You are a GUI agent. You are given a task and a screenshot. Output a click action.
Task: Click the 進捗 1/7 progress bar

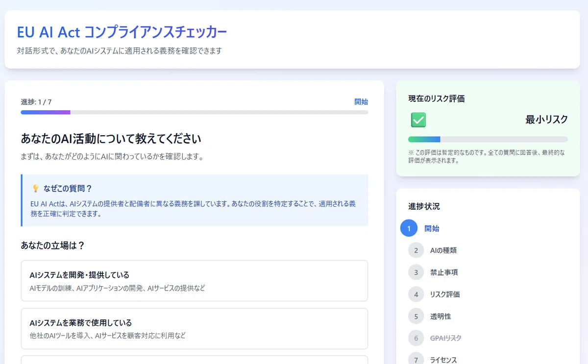click(x=195, y=112)
